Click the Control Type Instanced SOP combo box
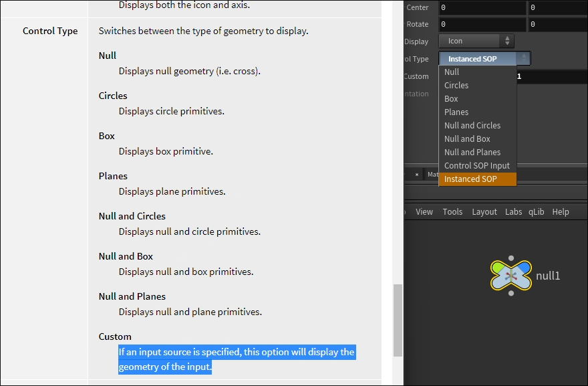 [484, 59]
